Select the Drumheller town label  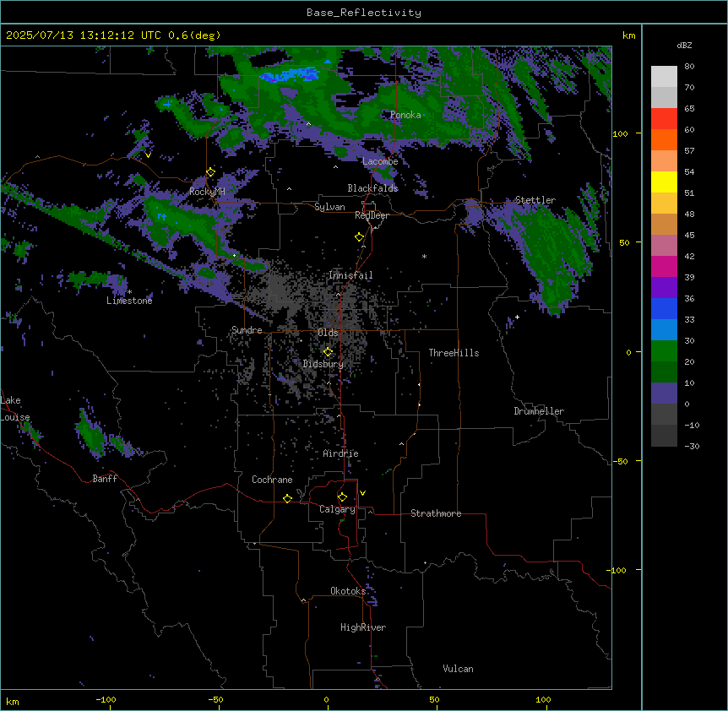pos(539,411)
